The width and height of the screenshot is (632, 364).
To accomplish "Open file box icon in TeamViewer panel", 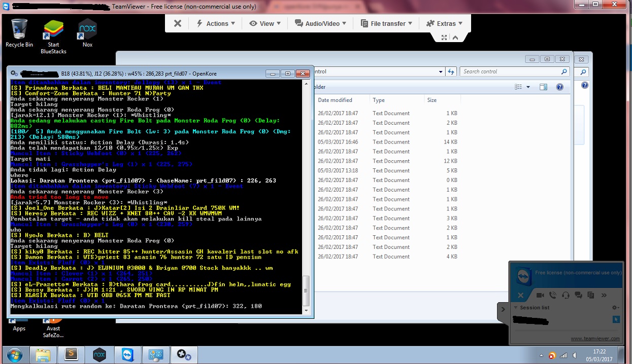I will click(x=591, y=295).
